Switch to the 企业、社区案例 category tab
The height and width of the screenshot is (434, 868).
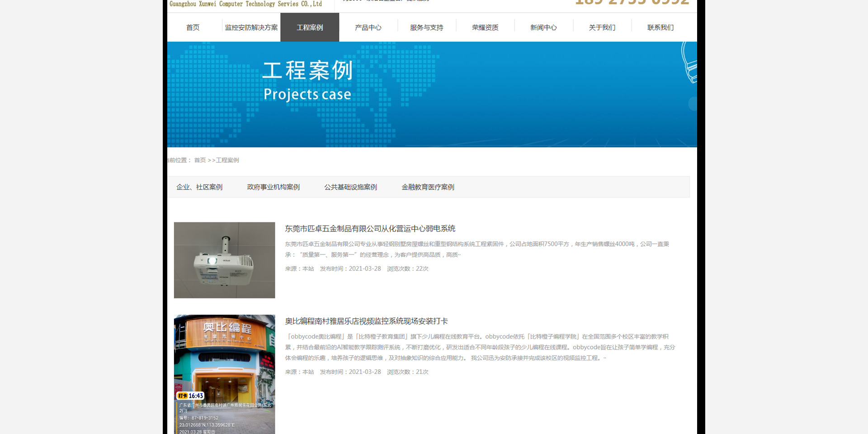coord(199,187)
